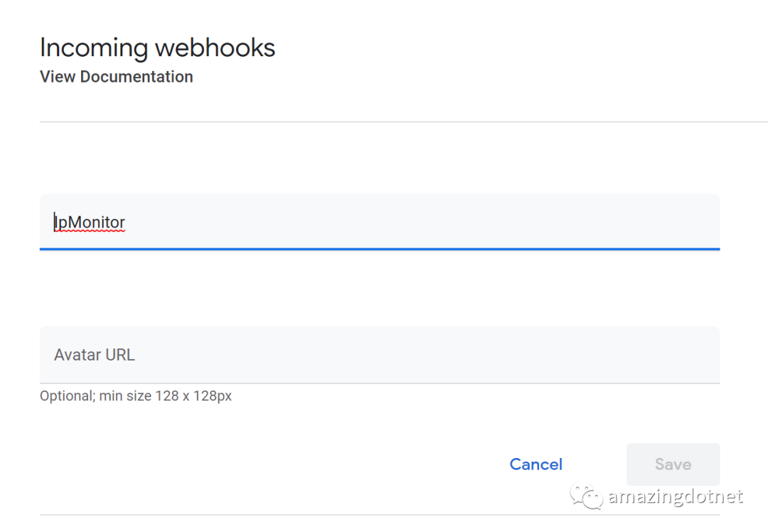The height and width of the screenshot is (532, 768).
Task: Click the divider line beneath Cancel and Save
Action: pyautogui.click(x=380, y=515)
